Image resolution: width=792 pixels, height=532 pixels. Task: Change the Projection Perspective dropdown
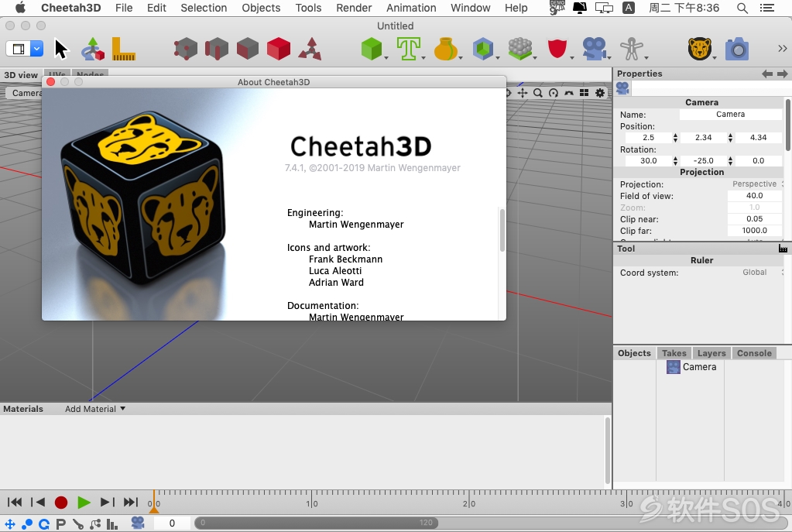click(756, 184)
